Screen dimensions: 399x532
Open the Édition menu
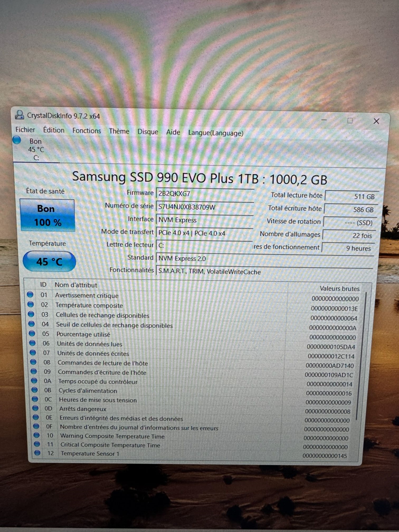coord(54,130)
